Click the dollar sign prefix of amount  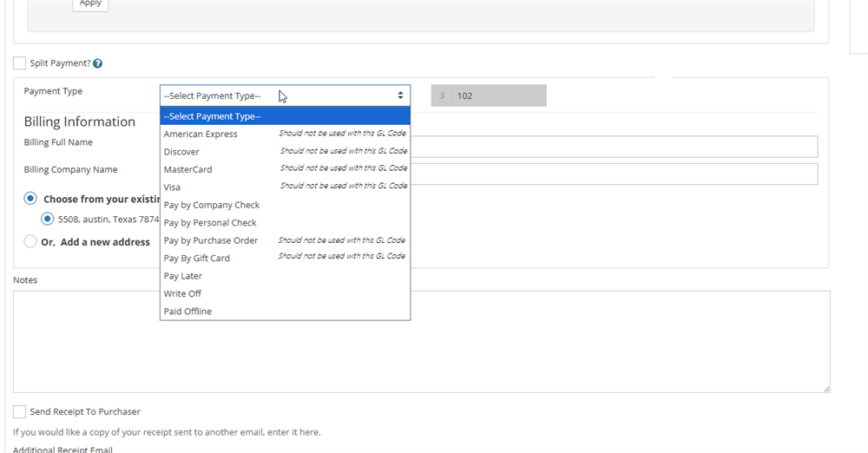coord(443,95)
